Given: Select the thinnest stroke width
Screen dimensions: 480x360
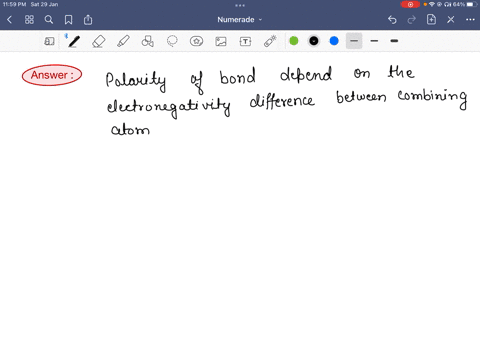Looking at the screenshot, I should coord(354,41).
